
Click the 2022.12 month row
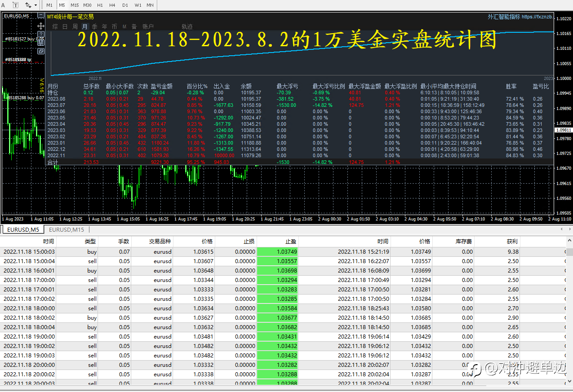[299, 149]
